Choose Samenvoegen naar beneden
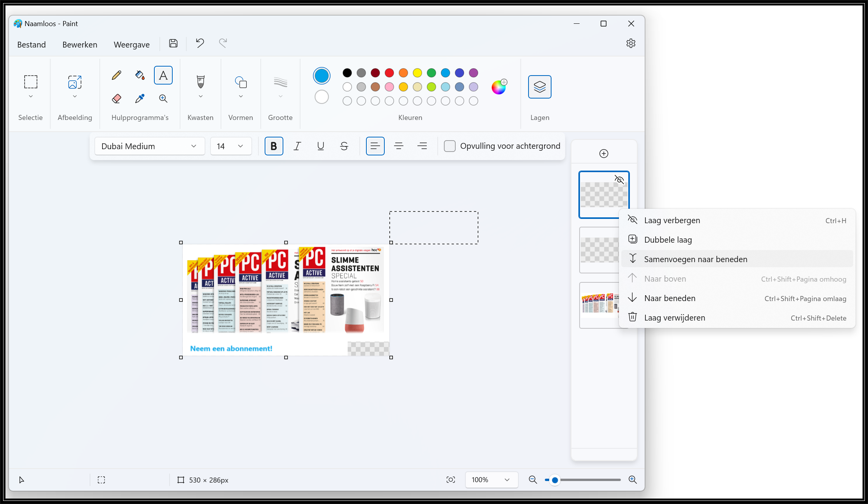This screenshot has width=868, height=504. 737,259
